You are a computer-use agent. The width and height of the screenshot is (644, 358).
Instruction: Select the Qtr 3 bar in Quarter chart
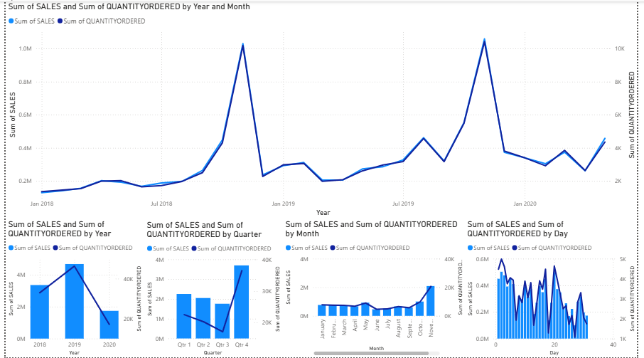[223, 321]
